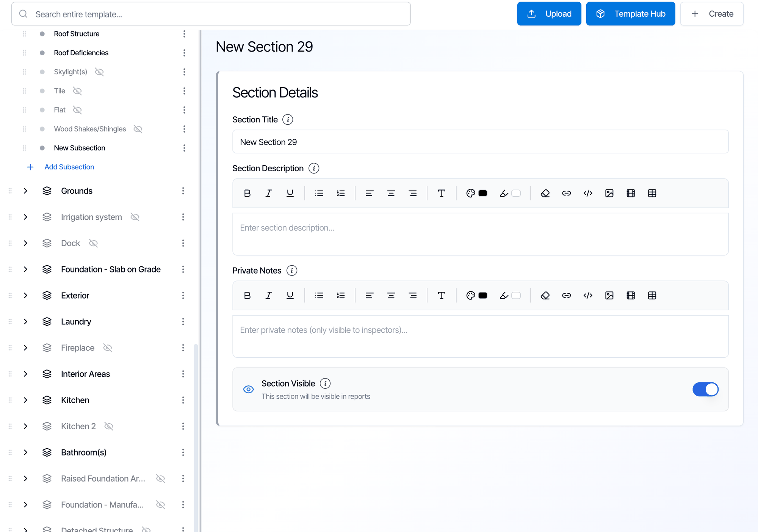Open options menu for Roof Structure
The height and width of the screenshot is (532, 758).
[x=184, y=34]
